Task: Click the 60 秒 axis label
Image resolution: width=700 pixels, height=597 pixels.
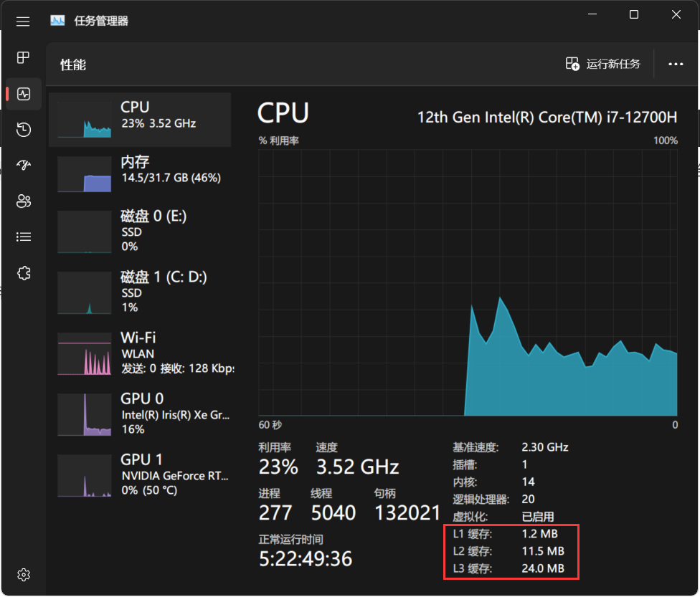Action: pos(270,425)
